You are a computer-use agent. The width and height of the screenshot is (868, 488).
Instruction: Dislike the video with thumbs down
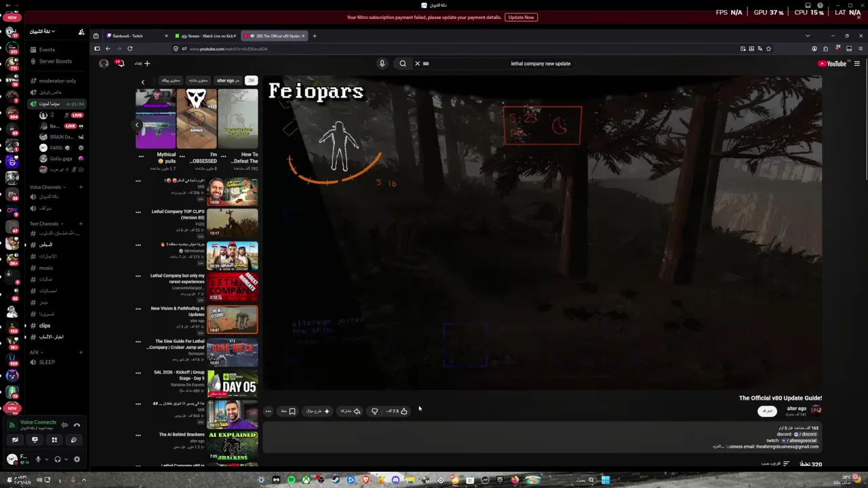coord(374,411)
